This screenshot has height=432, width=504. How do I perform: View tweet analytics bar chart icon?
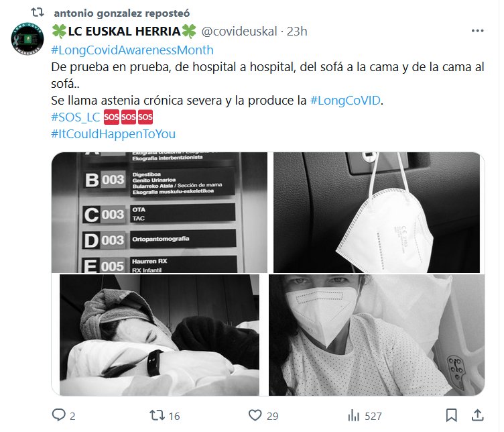point(354,416)
